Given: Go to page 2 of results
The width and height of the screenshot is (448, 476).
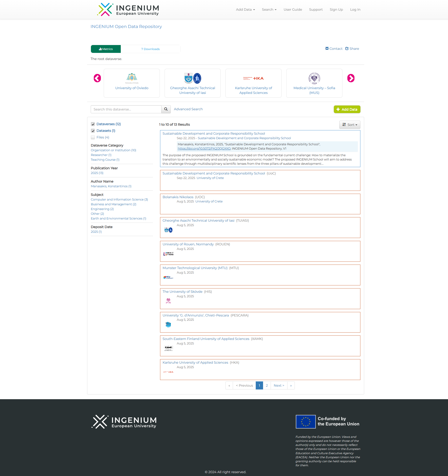Looking at the screenshot, I should tap(267, 385).
